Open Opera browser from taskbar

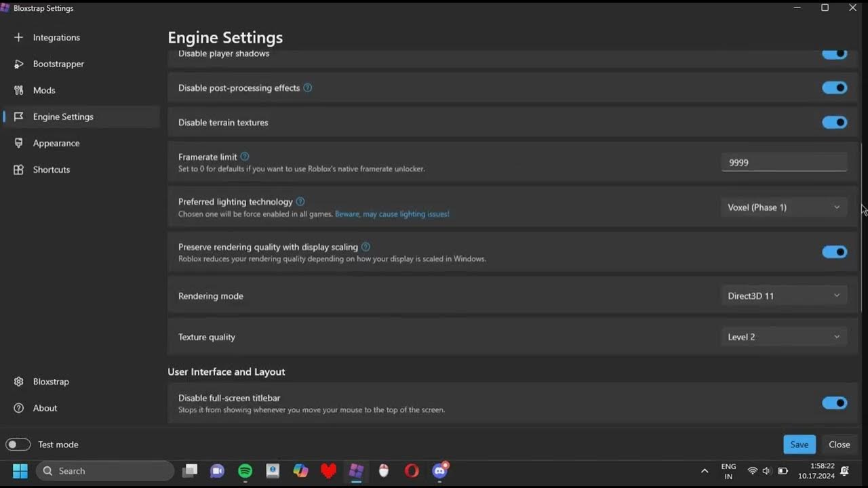click(x=412, y=471)
